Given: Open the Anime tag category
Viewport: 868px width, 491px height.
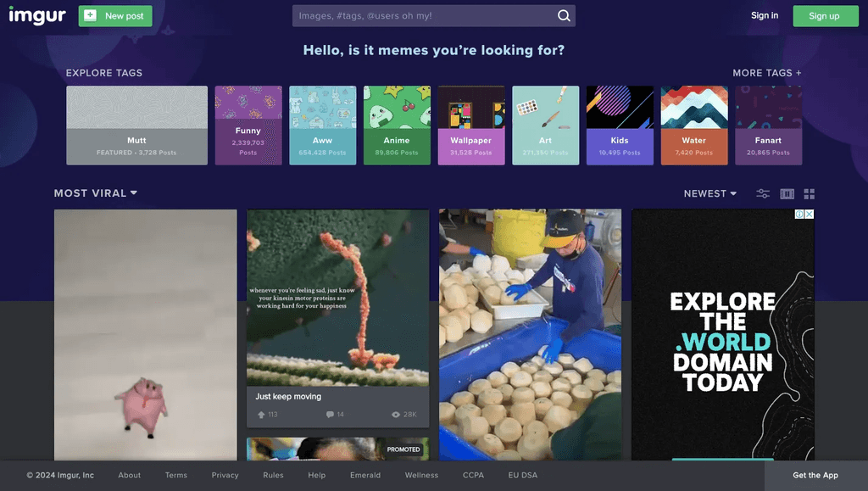Looking at the screenshot, I should [397, 123].
